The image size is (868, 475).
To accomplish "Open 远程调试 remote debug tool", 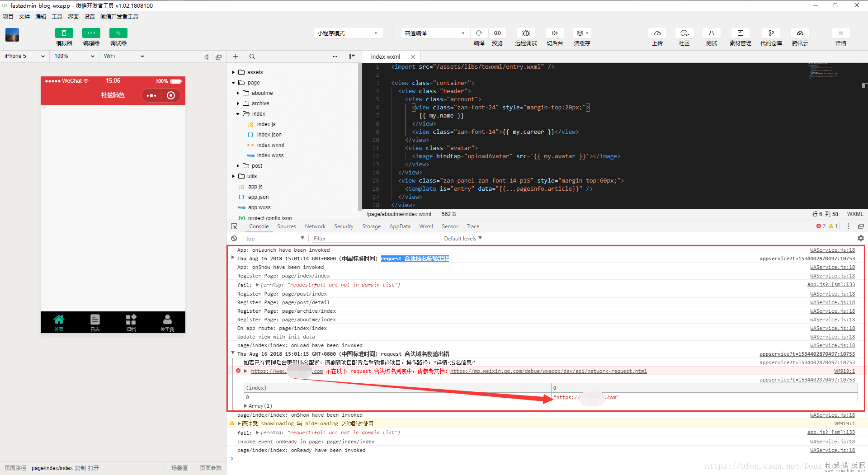I will pos(526,33).
